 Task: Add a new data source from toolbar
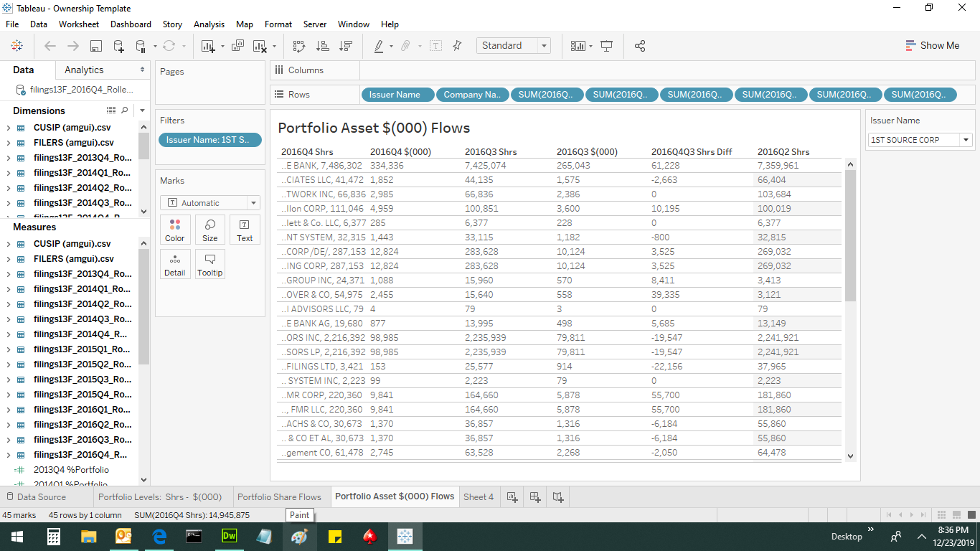tap(118, 46)
